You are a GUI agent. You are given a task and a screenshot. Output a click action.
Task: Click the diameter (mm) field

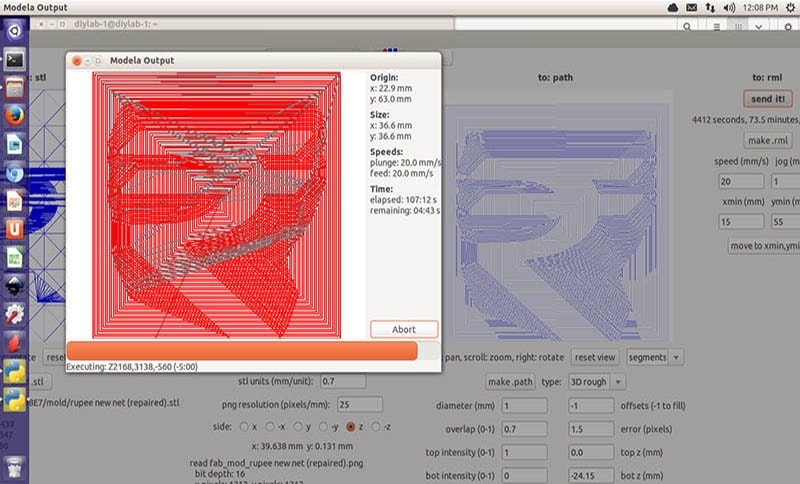tap(524, 406)
